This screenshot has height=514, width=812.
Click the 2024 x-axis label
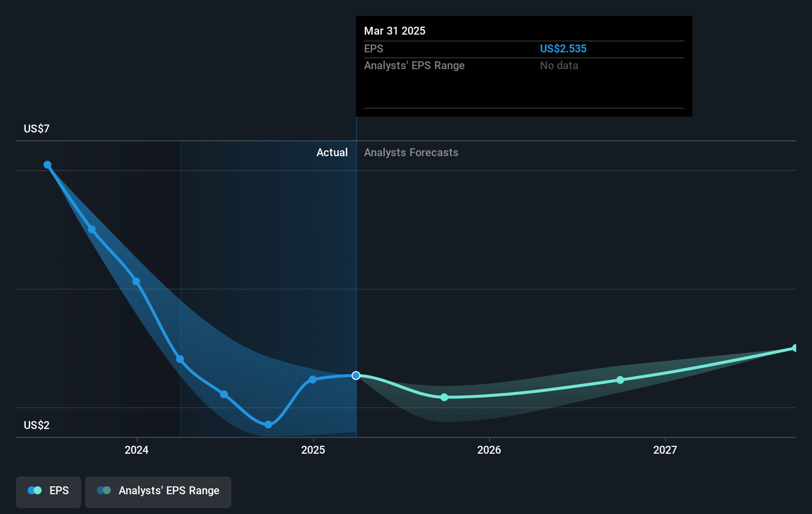(136, 450)
